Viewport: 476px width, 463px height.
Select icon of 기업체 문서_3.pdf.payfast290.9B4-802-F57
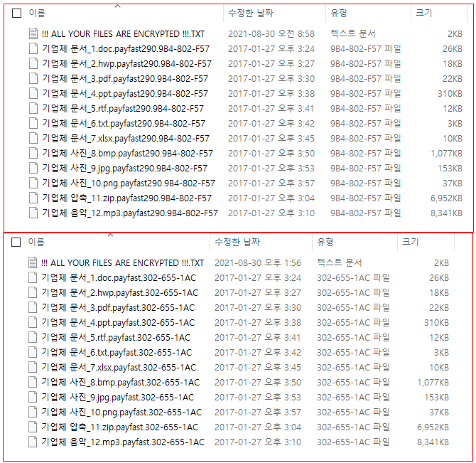pos(33,78)
